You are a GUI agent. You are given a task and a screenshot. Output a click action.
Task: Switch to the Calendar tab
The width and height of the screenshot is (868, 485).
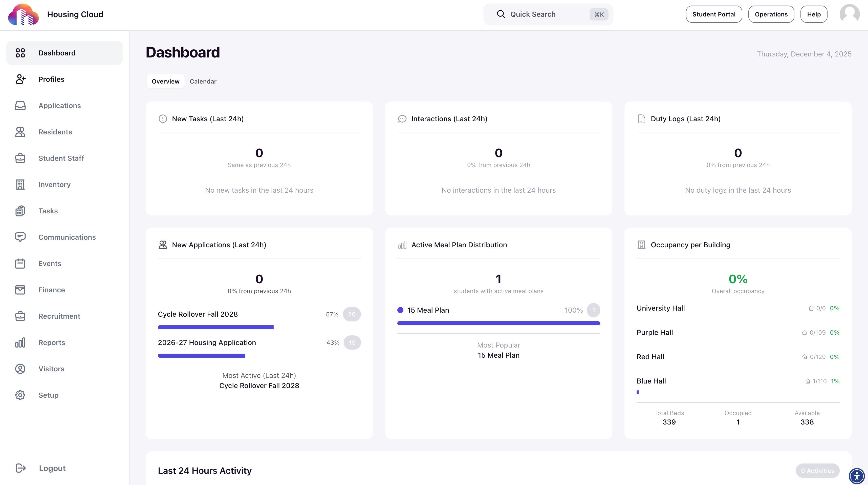tap(203, 81)
